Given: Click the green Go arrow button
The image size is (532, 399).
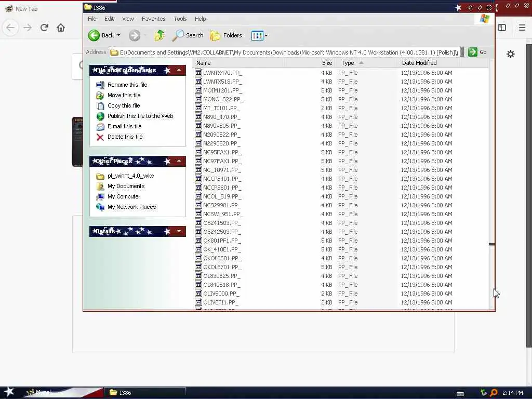Looking at the screenshot, I should pyautogui.click(x=473, y=52).
